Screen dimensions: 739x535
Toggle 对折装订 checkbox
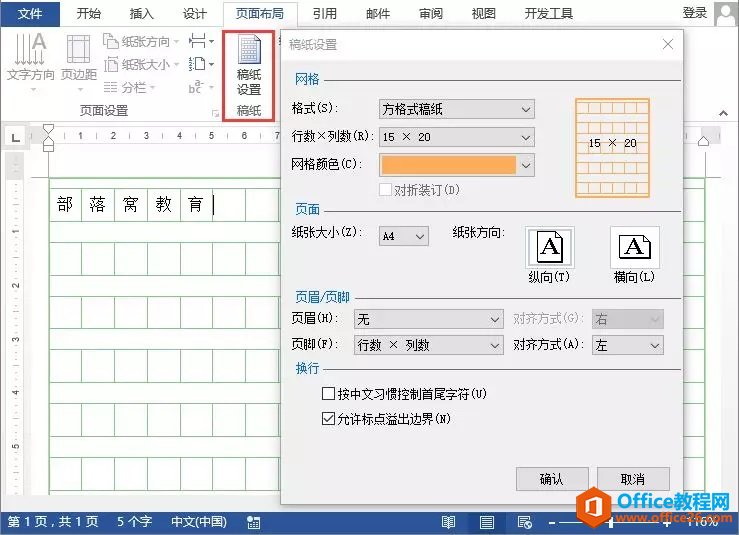pyautogui.click(x=385, y=190)
